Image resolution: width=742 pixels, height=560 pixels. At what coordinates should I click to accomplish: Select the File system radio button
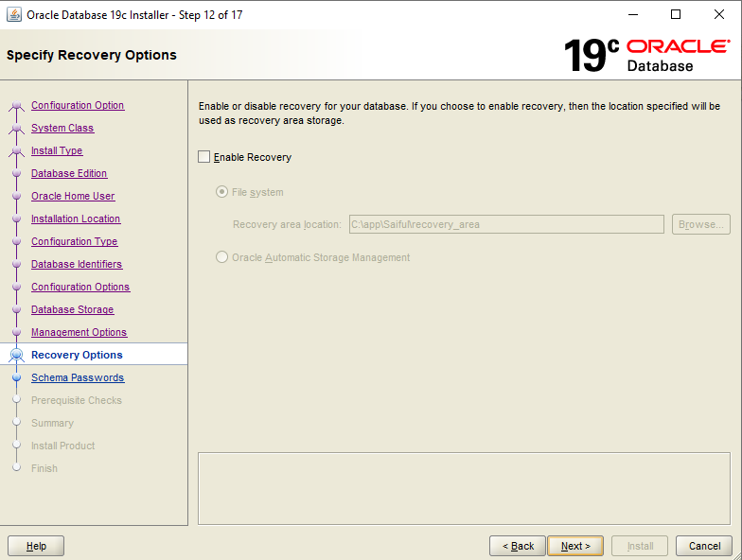click(x=221, y=192)
